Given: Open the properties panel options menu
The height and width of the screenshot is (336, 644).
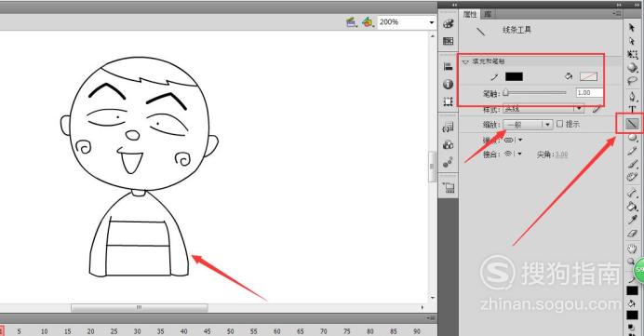Looking at the screenshot, I should pos(617,13).
